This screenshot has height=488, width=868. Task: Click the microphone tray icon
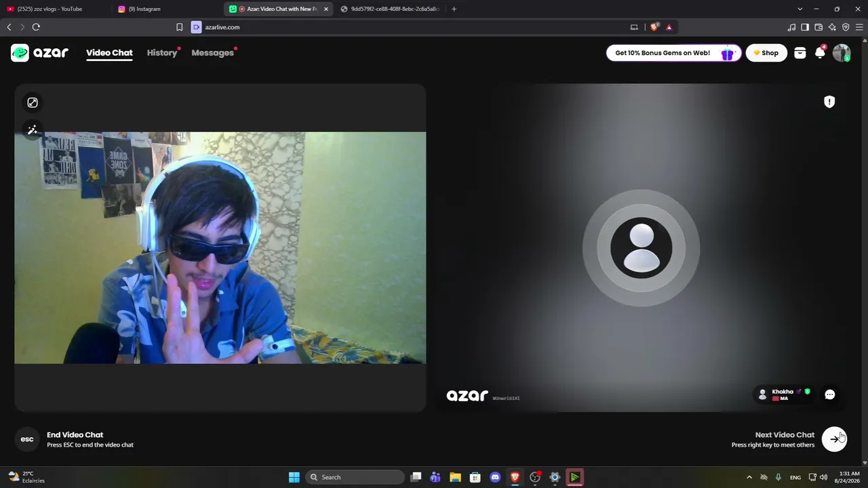778,477
